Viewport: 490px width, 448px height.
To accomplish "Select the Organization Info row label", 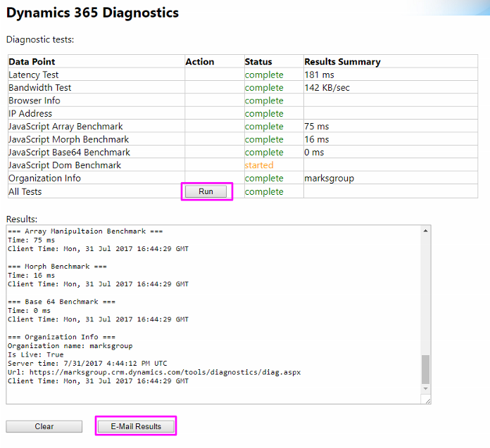I will point(44,178).
